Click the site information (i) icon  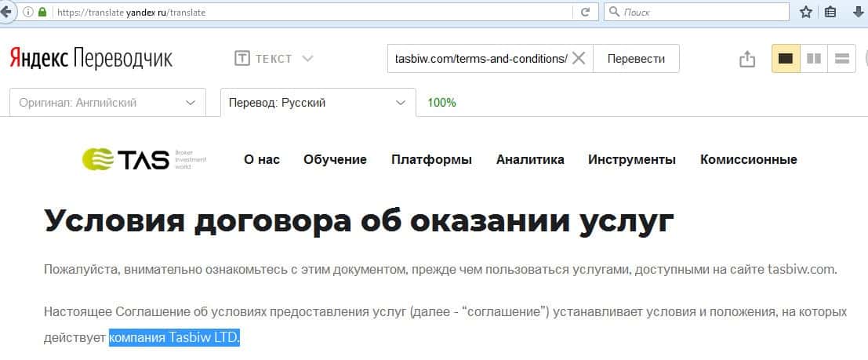(28, 13)
